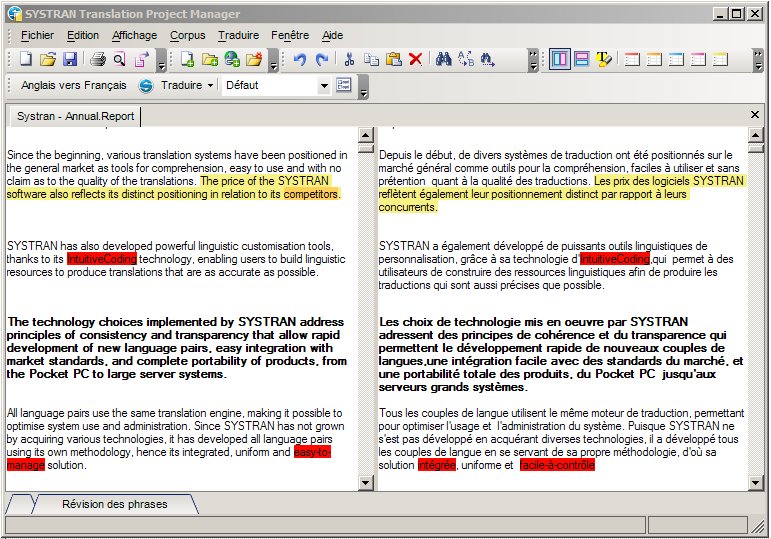This screenshot has height=539, width=771.
Task: Delete using the red X icon
Action: click(x=415, y=60)
